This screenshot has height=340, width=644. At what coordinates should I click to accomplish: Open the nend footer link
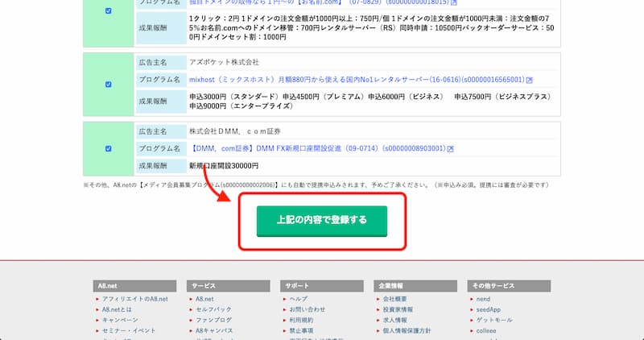484,299
